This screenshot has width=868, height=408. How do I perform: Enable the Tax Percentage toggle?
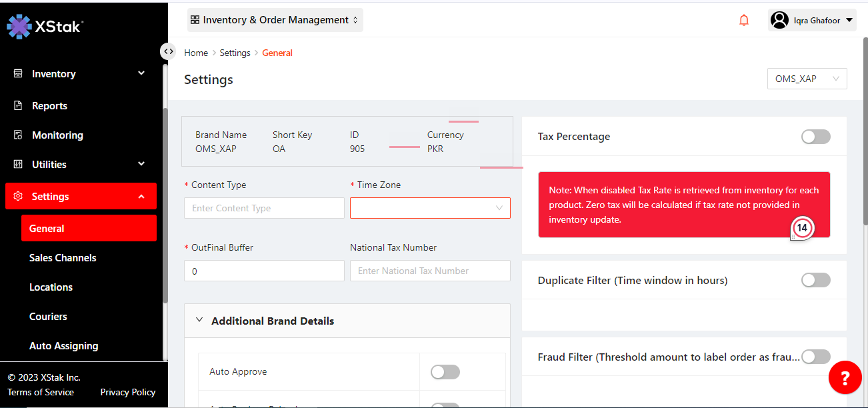point(815,137)
